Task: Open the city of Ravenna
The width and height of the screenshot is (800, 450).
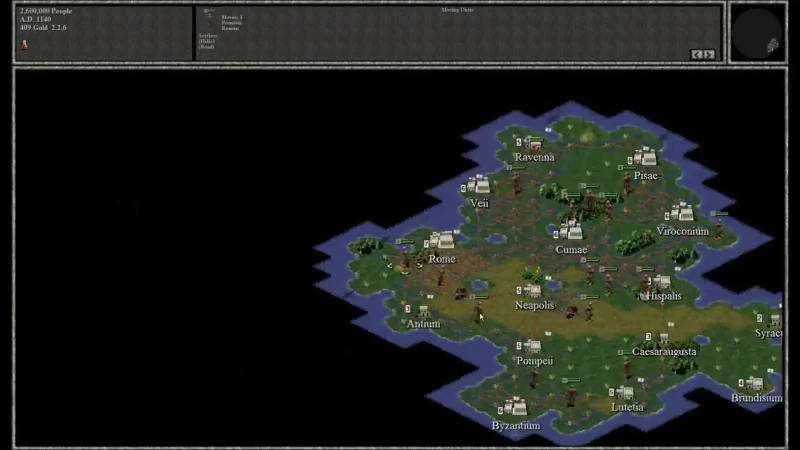Action: pyautogui.click(x=533, y=143)
